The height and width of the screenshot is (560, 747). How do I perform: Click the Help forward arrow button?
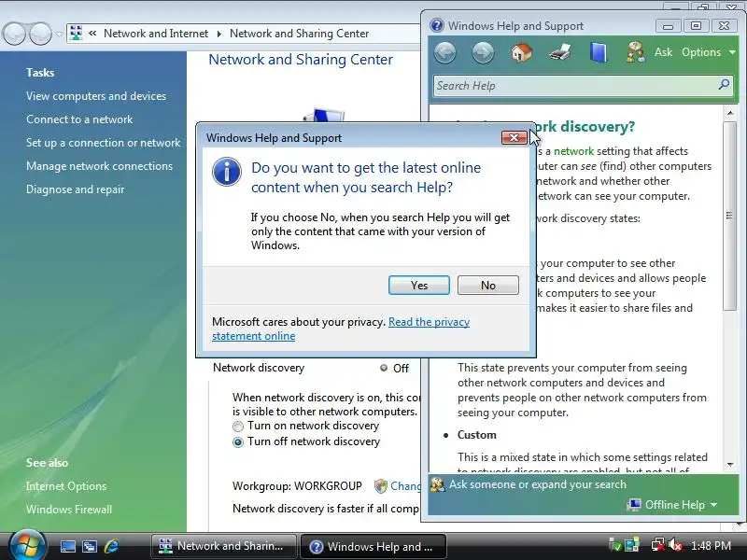tap(483, 52)
